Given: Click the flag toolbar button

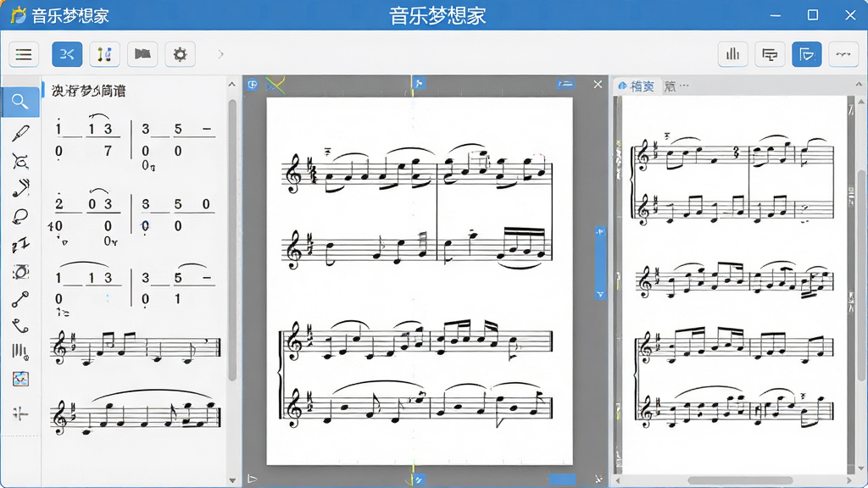Looking at the screenshot, I should pos(142,54).
